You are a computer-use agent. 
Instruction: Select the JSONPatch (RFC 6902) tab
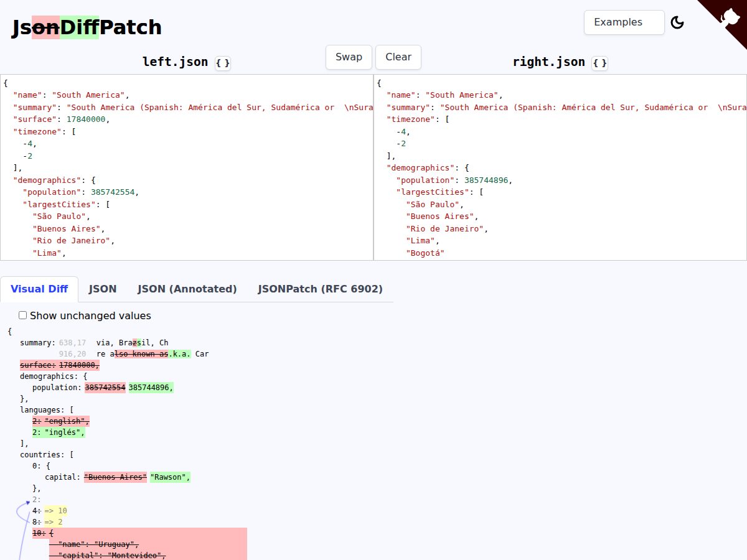320,289
